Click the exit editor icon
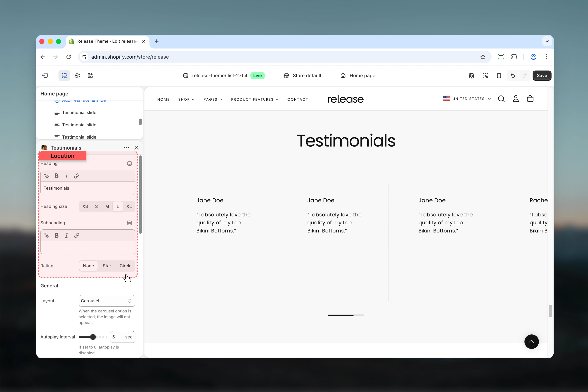Viewport: 588px width, 392px height. click(45, 75)
